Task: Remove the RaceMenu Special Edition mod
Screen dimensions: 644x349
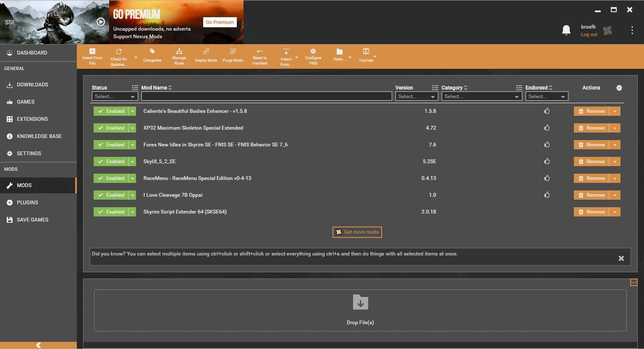Action: click(x=592, y=178)
